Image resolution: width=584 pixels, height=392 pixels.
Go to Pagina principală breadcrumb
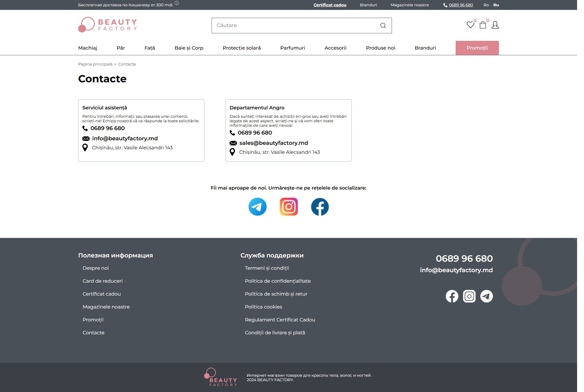95,64
